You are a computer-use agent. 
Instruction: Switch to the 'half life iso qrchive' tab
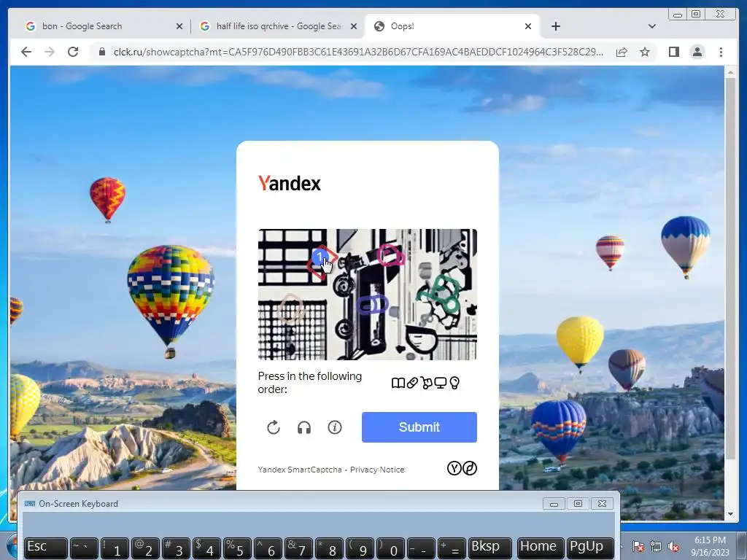tap(279, 26)
